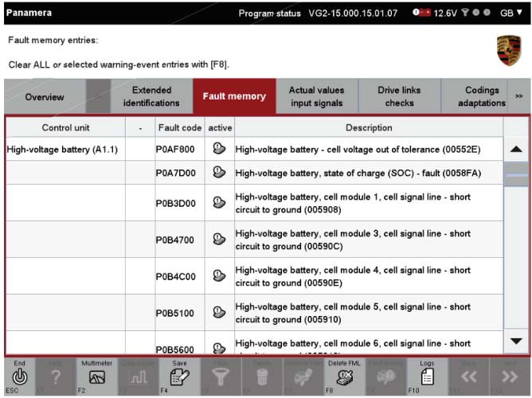This screenshot has width=532, height=398.
Task: Click the greyed Fault finding icon (F9)
Action: [385, 377]
